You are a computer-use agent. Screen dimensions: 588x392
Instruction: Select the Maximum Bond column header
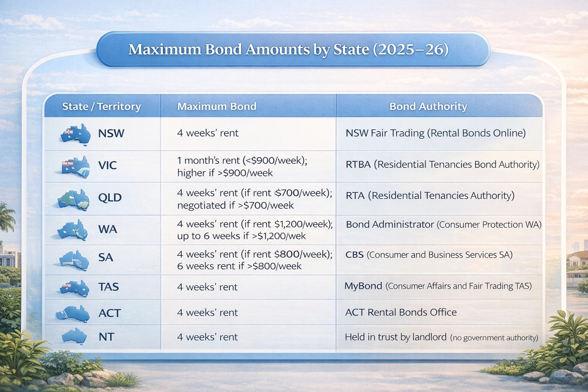[x=217, y=106]
